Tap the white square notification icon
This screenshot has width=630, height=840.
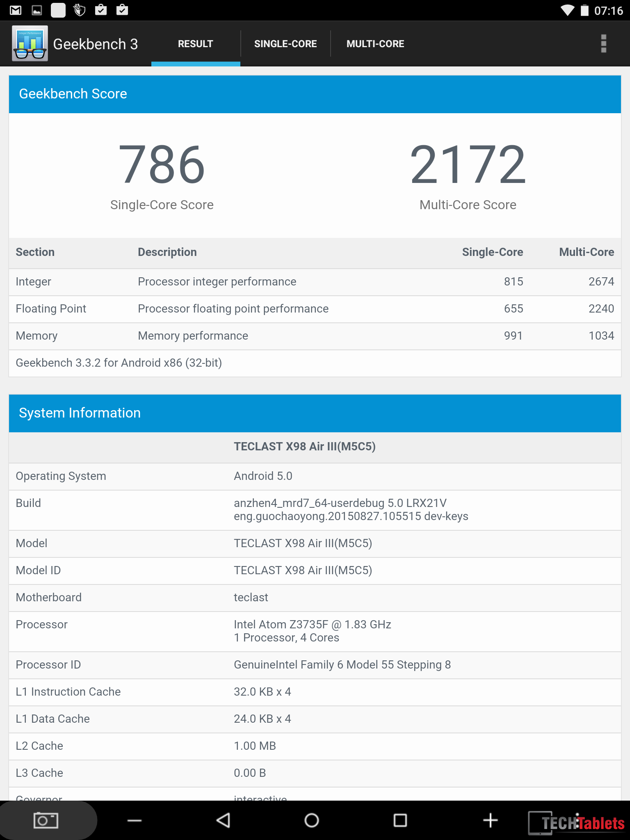click(58, 10)
